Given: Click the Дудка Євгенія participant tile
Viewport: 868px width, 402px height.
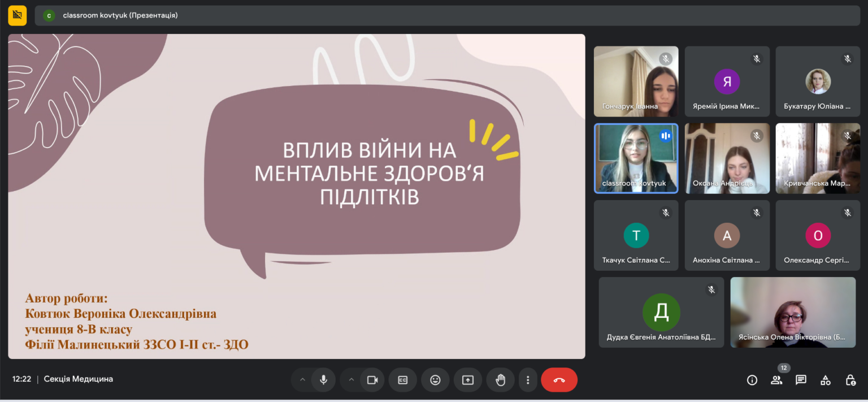Looking at the screenshot, I should pos(661,312).
